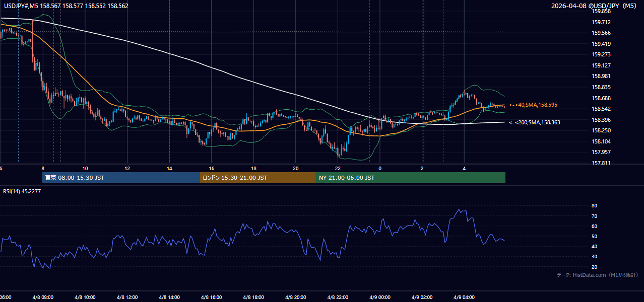Click the 157.957 price axis label
Screen dimensions: 644x302
pos(601,152)
